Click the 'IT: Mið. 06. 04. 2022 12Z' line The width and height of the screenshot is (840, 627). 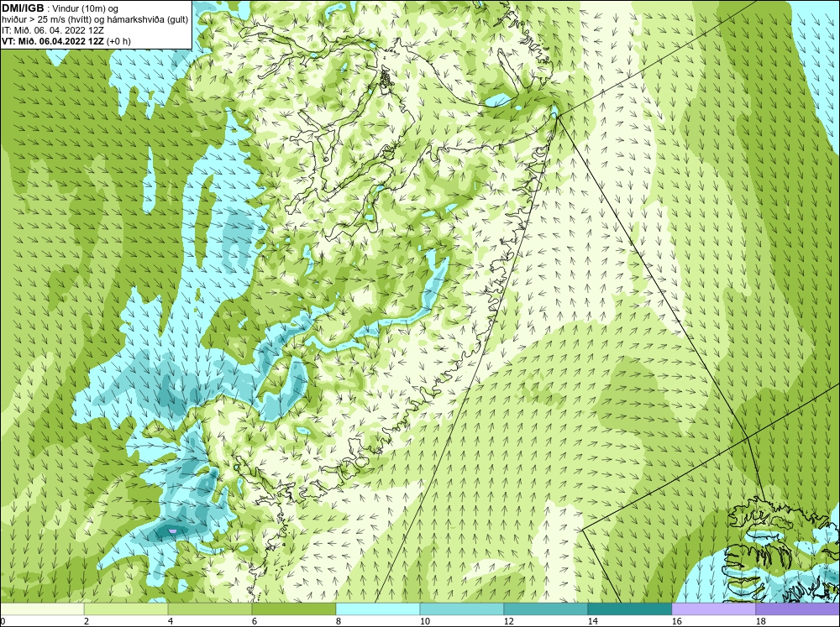53,30
